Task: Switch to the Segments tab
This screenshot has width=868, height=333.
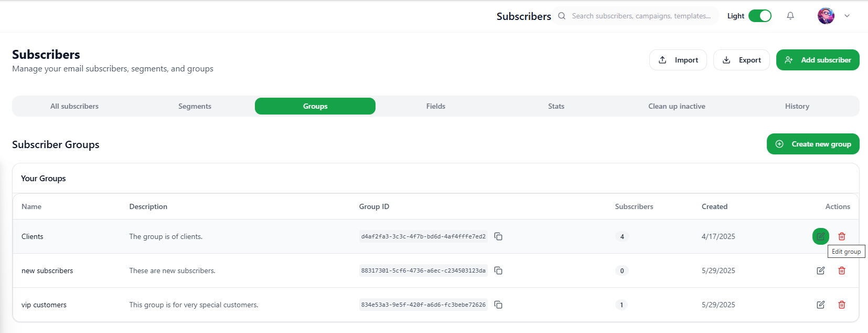Action: point(195,106)
